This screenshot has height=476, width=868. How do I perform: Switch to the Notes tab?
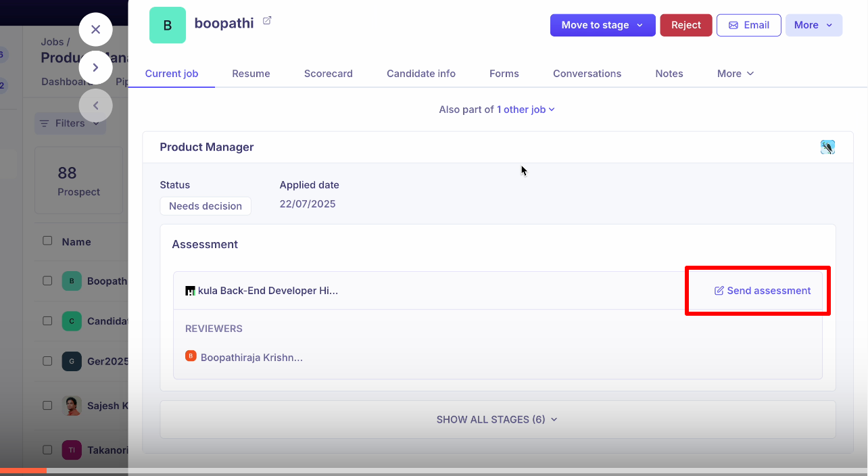pos(669,74)
